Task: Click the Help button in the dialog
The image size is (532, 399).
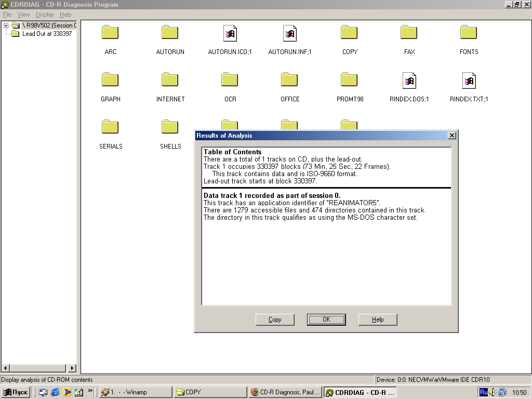Action: tap(378, 320)
